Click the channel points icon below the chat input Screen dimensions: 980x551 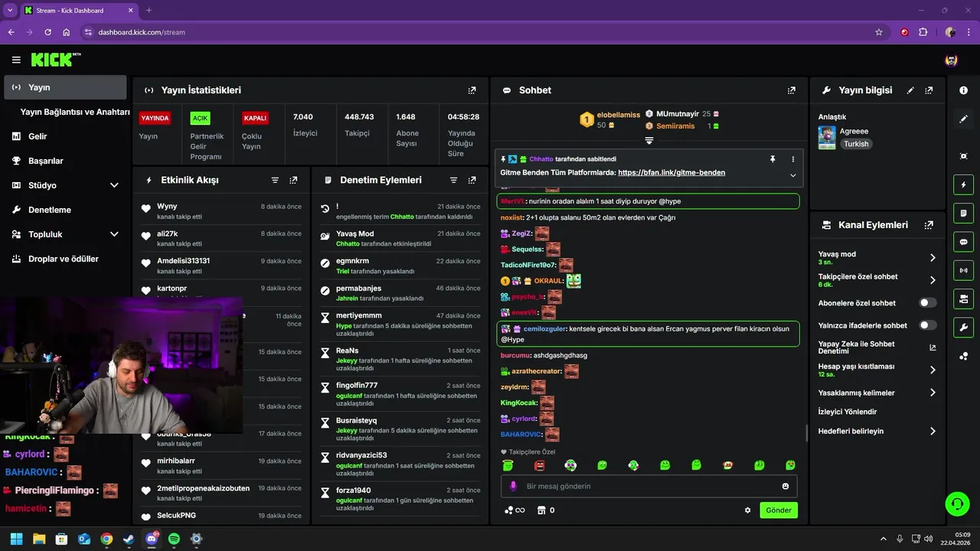pos(514,510)
